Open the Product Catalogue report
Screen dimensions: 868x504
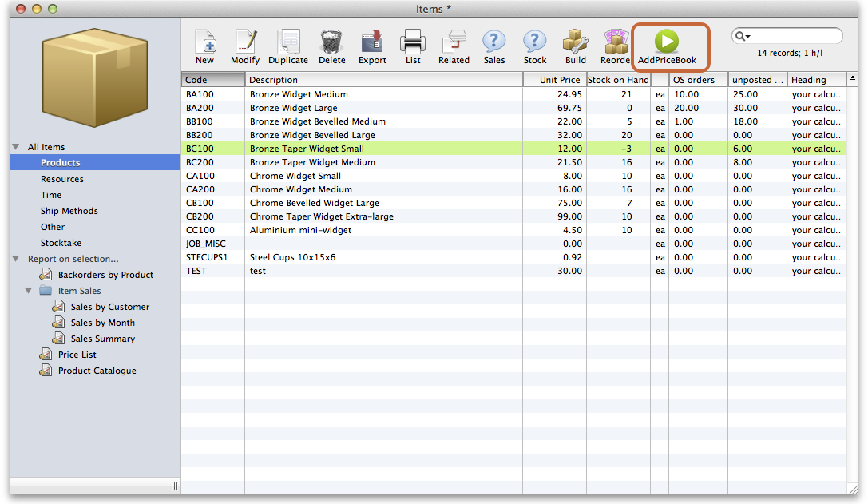pos(97,371)
